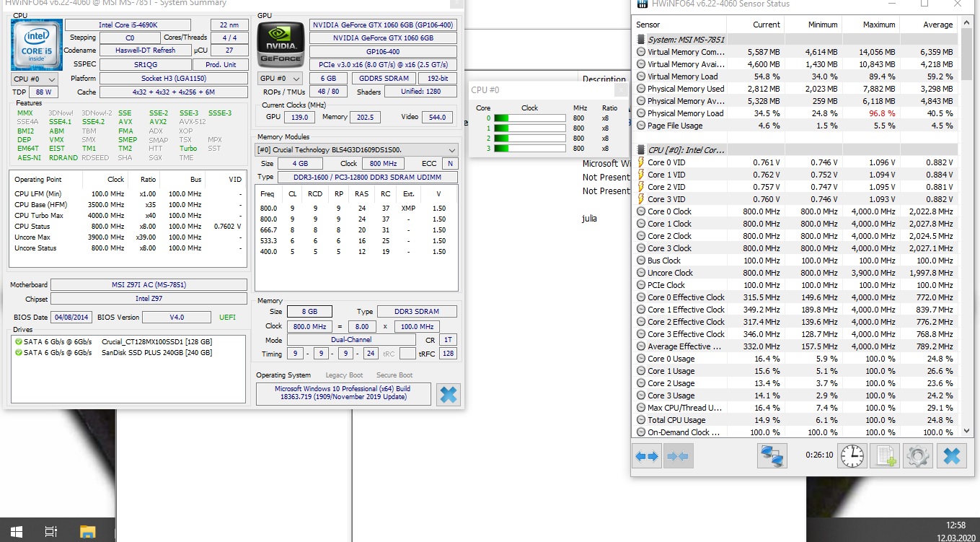Maximize the Sensor Status window
The image size is (980, 542).
[x=924, y=4]
